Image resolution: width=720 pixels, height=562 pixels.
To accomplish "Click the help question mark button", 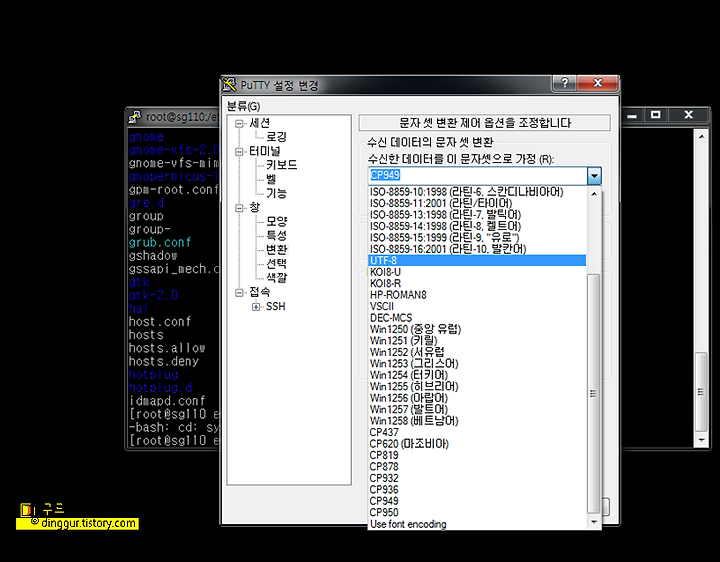I will tap(565, 83).
